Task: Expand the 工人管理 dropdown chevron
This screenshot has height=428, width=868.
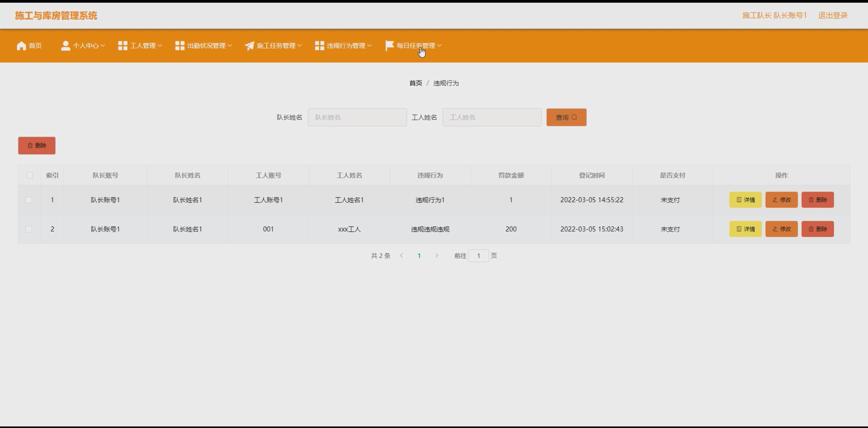Action: click(x=160, y=46)
